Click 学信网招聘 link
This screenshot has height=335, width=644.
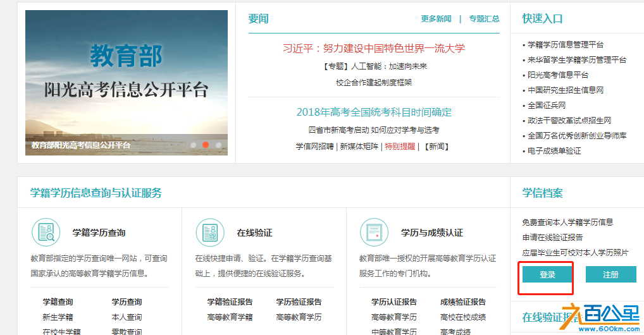(314, 147)
